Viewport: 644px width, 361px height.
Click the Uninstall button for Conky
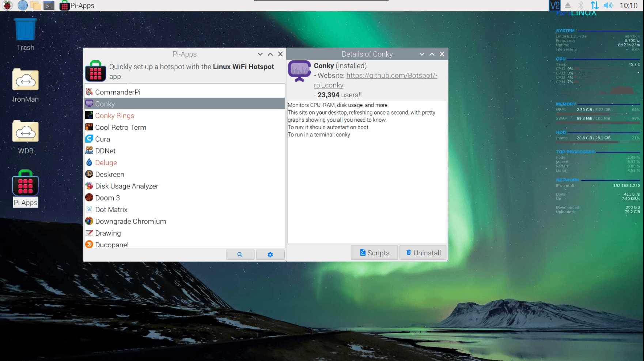tap(423, 253)
